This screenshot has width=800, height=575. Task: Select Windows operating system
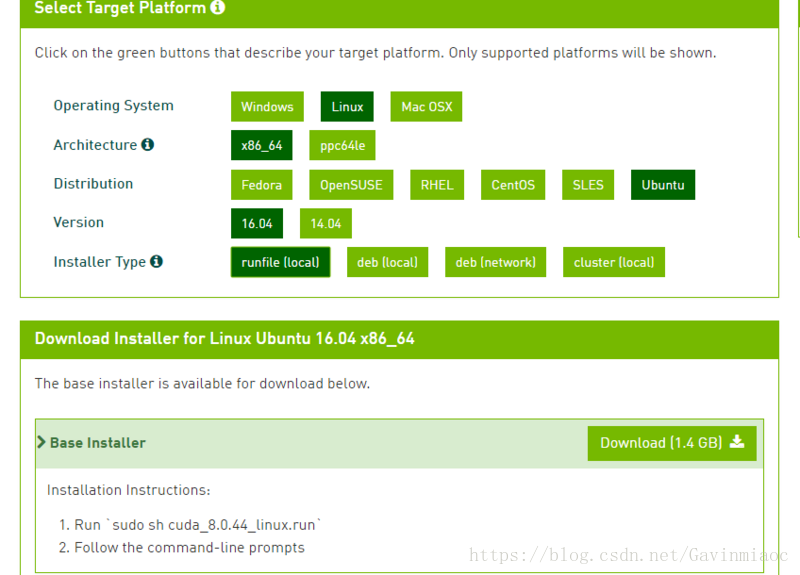[267, 107]
